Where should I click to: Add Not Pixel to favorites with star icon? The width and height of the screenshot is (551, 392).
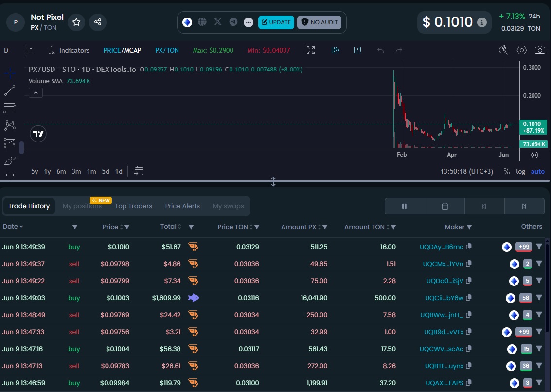[76, 22]
